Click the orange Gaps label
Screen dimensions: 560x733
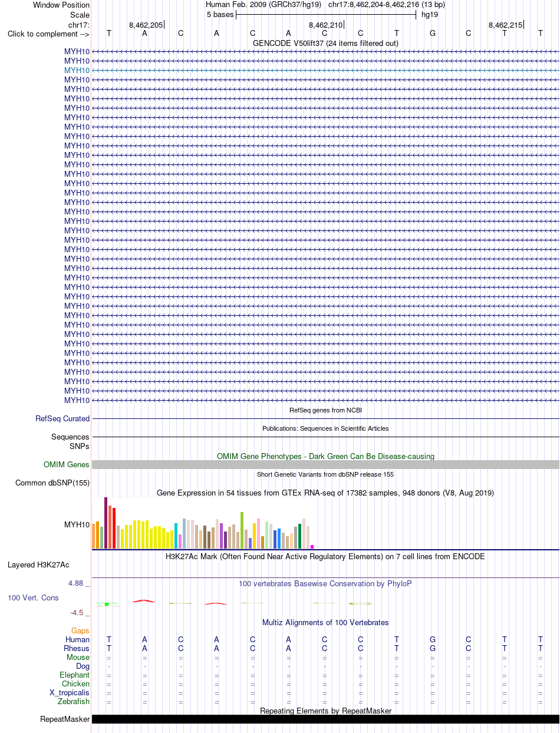80,630
